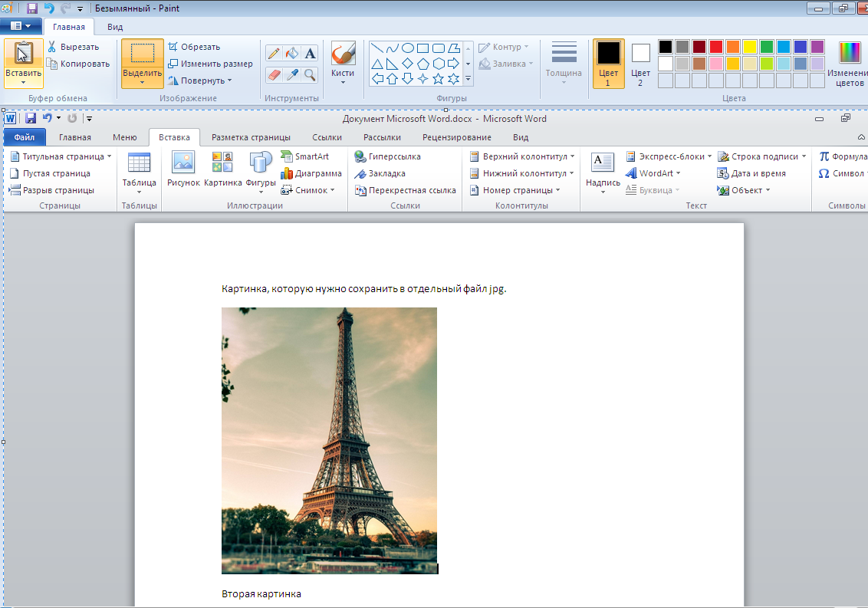Click the Paste clipboard icon (Вставить)

tap(23, 53)
